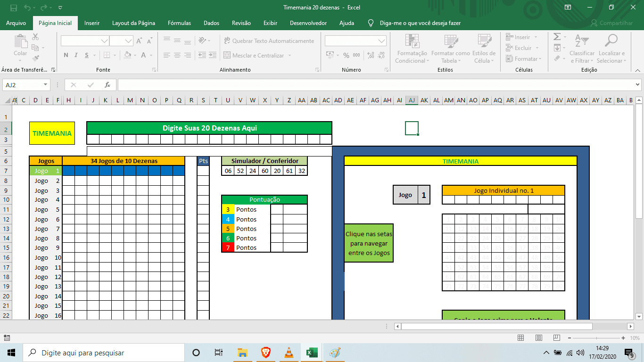Click the font color A button
The width and height of the screenshot is (644, 362).
click(144, 55)
